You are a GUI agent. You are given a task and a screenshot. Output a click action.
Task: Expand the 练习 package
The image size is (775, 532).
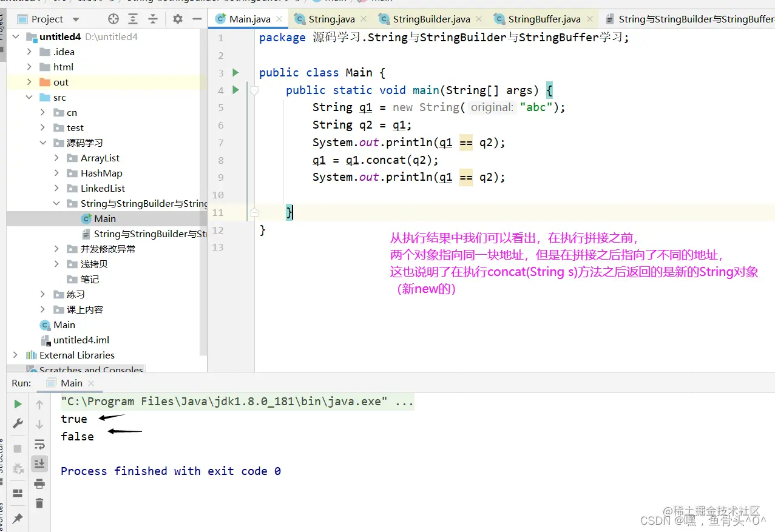coord(42,295)
